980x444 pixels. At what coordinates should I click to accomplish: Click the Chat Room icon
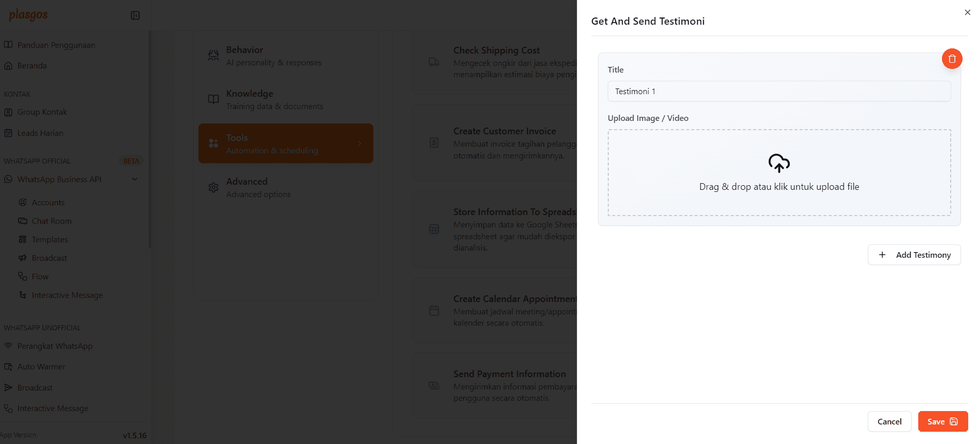pyautogui.click(x=23, y=221)
